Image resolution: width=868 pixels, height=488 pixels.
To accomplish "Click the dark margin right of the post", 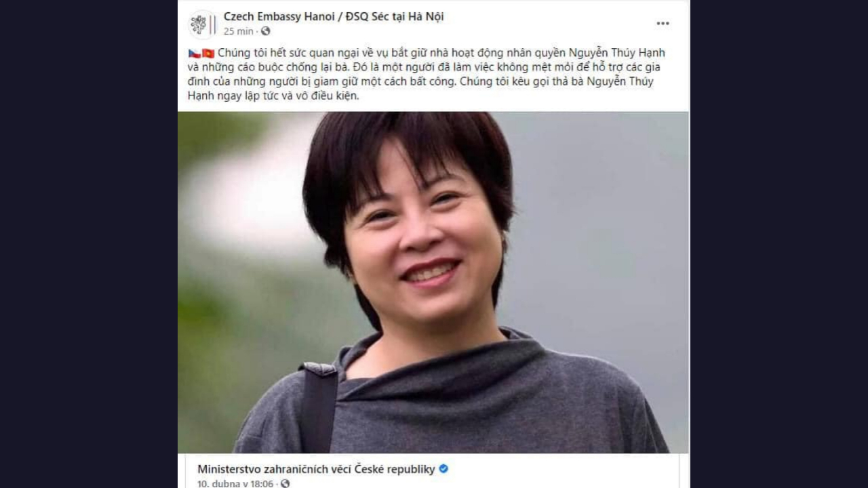I will pos(779,244).
